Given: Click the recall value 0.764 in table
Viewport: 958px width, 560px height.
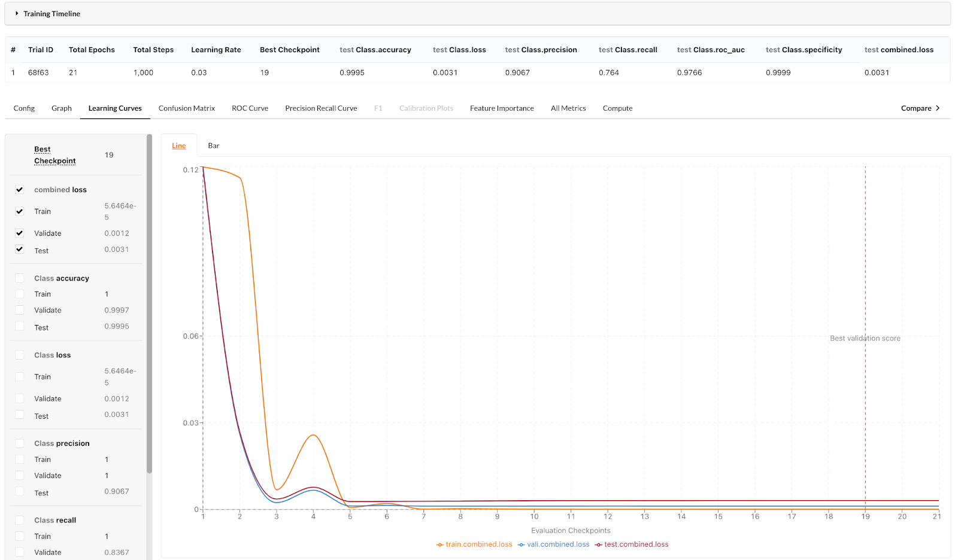Looking at the screenshot, I should click(x=609, y=72).
